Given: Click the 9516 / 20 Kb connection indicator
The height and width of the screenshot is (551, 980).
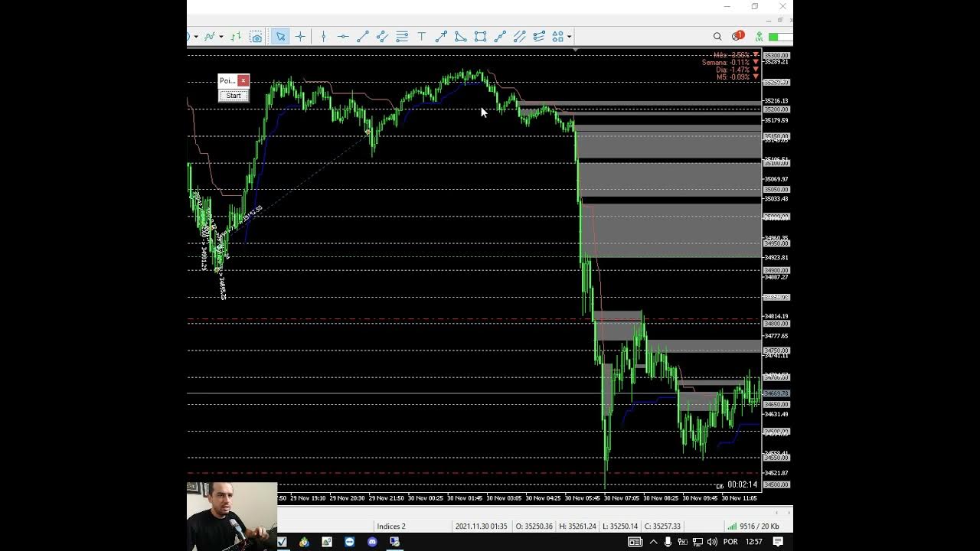Looking at the screenshot, I should (753, 527).
